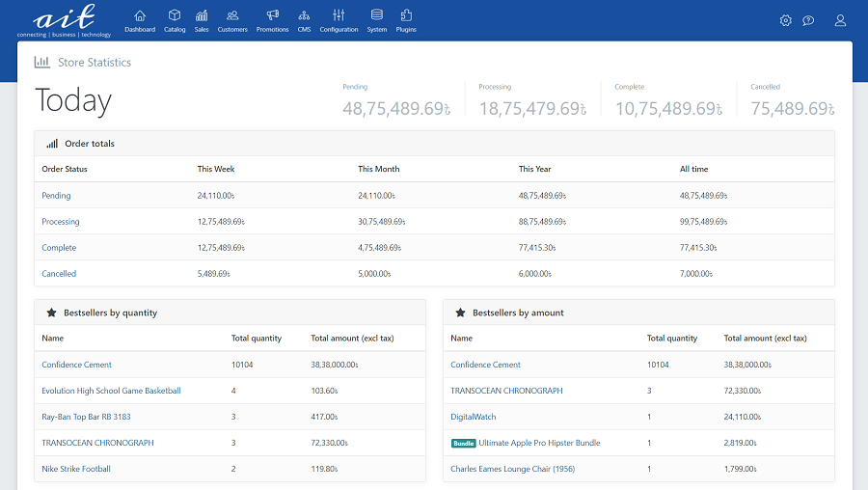Viewport: 868px width, 490px height.
Task: Open Evolution High School Game Basketball product
Action: coord(111,391)
